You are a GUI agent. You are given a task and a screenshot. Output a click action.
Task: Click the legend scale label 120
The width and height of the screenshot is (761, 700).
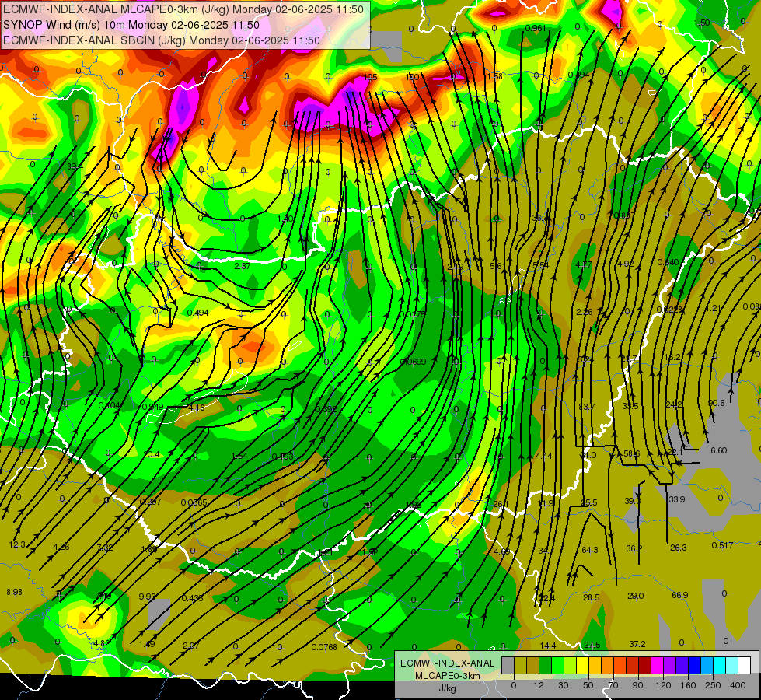tap(663, 685)
